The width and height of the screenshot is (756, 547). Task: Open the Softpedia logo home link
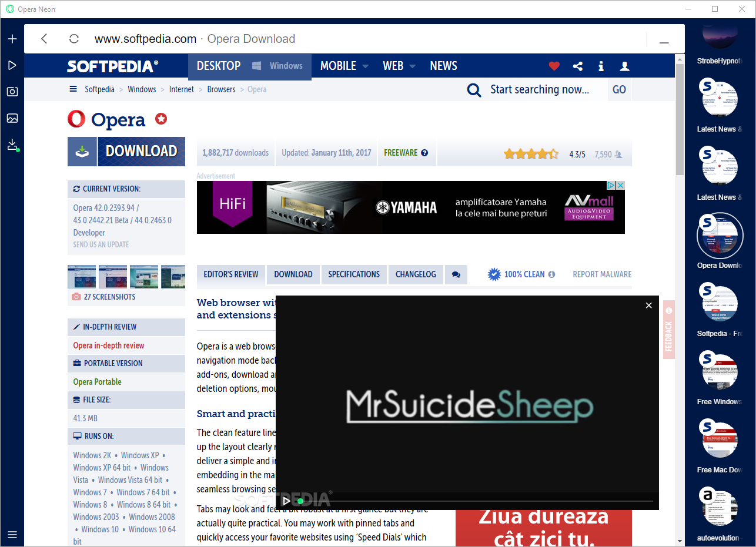[113, 66]
